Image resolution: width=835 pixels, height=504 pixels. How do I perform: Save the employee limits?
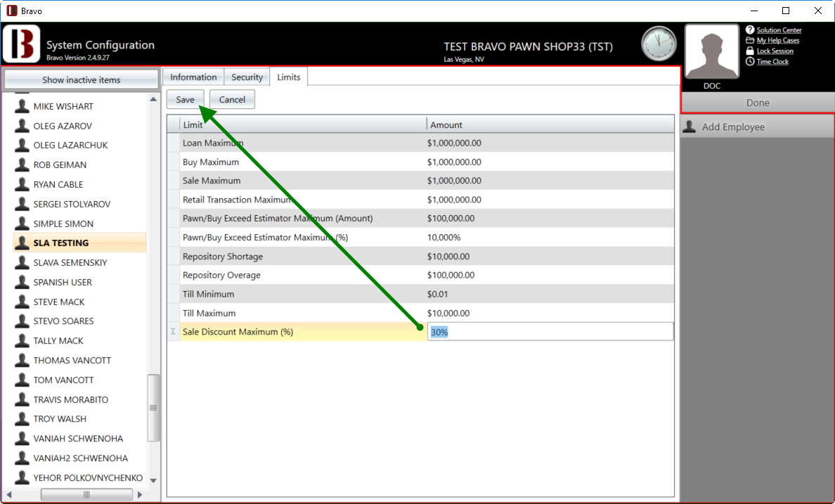pyautogui.click(x=185, y=100)
